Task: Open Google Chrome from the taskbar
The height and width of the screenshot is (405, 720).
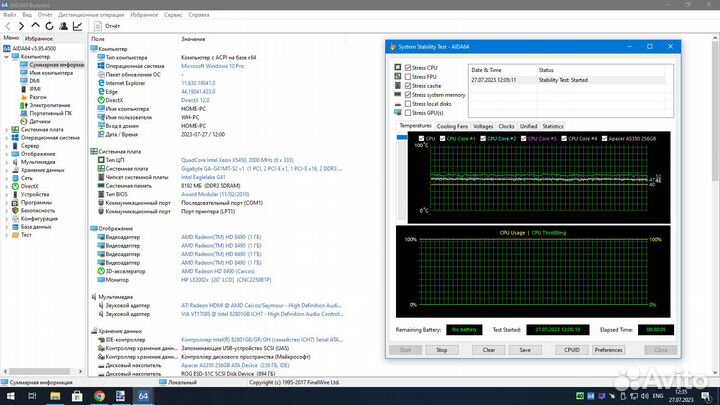Action: pos(99,396)
